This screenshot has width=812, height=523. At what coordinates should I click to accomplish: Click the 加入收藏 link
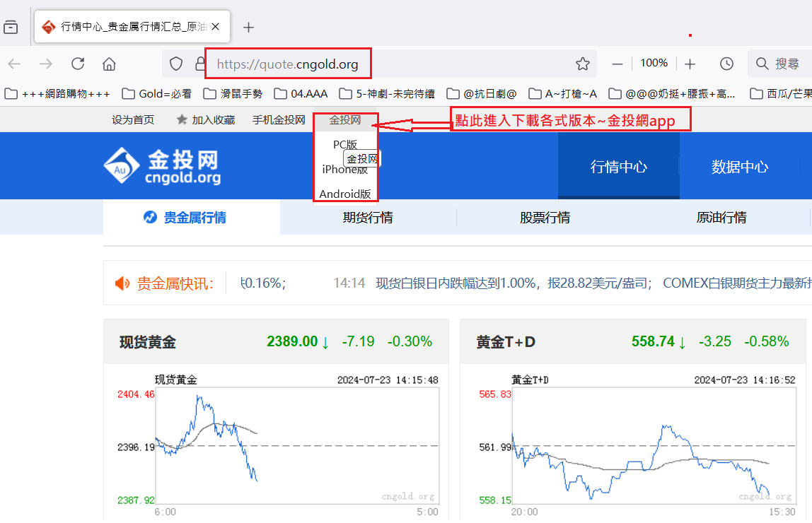[206, 120]
